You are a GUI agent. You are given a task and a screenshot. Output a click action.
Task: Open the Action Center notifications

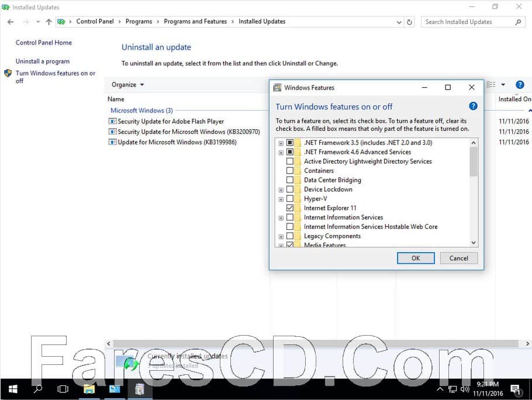point(516,390)
